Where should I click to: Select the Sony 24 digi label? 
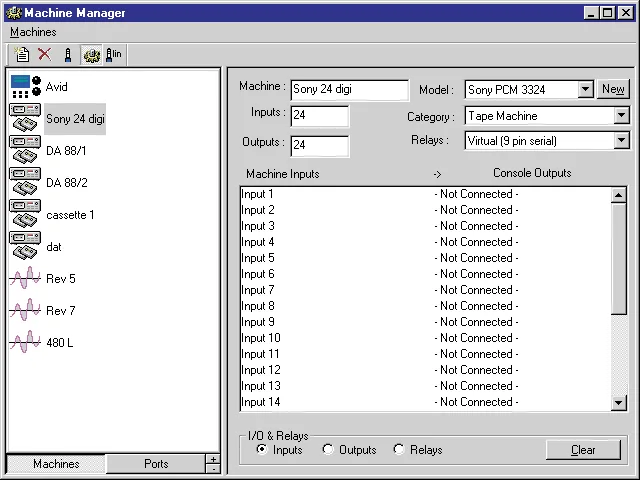coord(75,119)
